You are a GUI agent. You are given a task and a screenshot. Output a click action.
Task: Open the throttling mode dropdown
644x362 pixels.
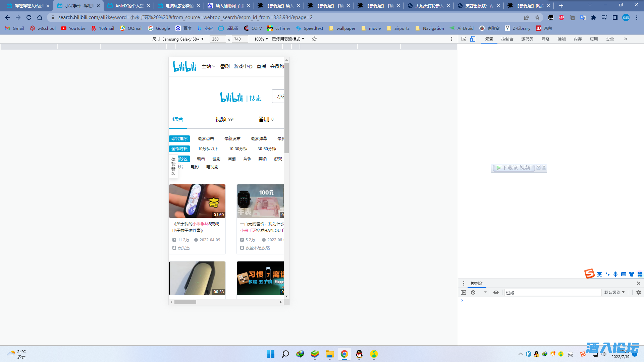[x=288, y=39]
